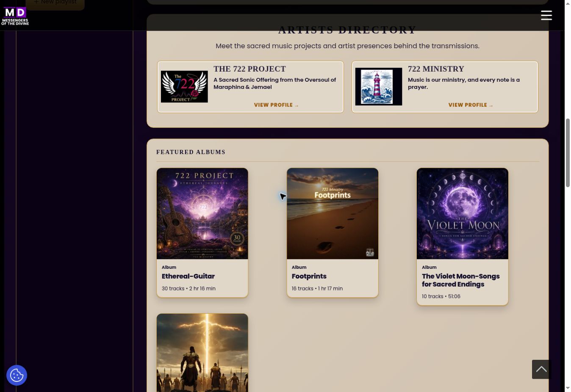The width and height of the screenshot is (571, 392).
Task: Click The 722 Project winged logo image
Action: [x=184, y=86]
